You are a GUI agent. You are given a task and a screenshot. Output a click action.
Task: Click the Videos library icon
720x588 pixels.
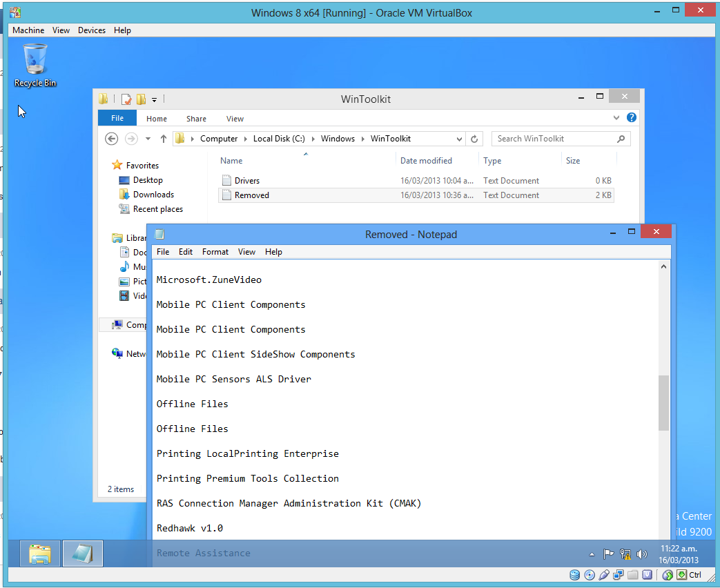[124, 295]
